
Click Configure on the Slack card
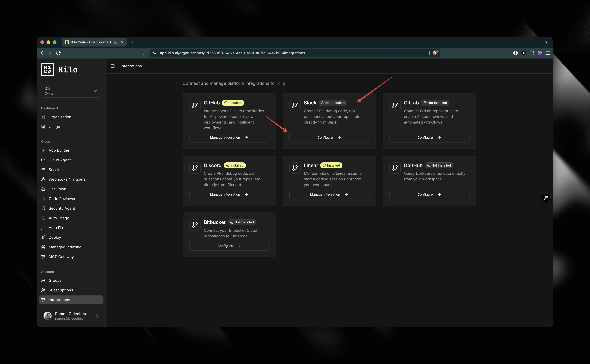point(329,138)
